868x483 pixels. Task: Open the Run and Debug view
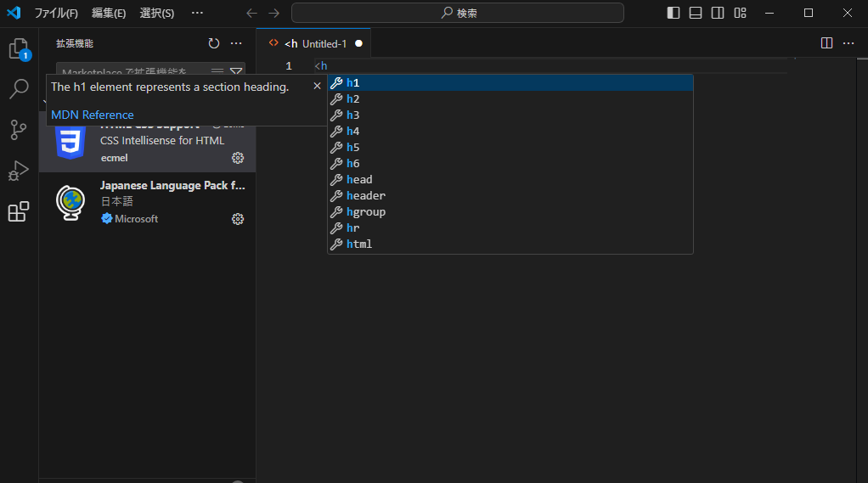coord(19,171)
